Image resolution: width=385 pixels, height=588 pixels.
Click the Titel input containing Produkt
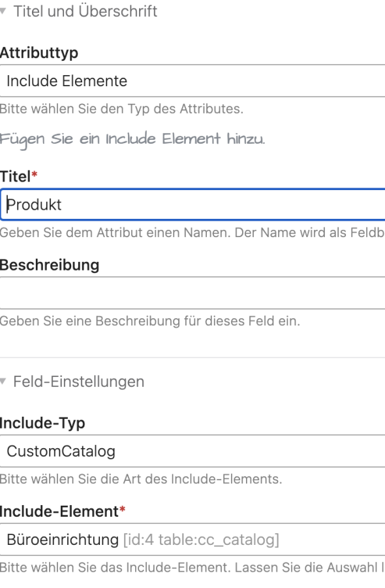[x=192, y=204]
